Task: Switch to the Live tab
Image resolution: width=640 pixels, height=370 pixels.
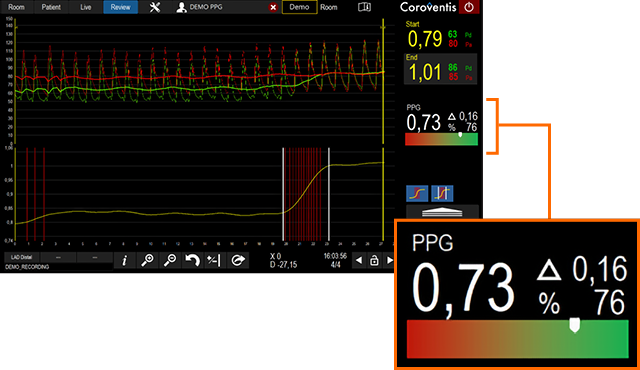Action: coord(86,7)
